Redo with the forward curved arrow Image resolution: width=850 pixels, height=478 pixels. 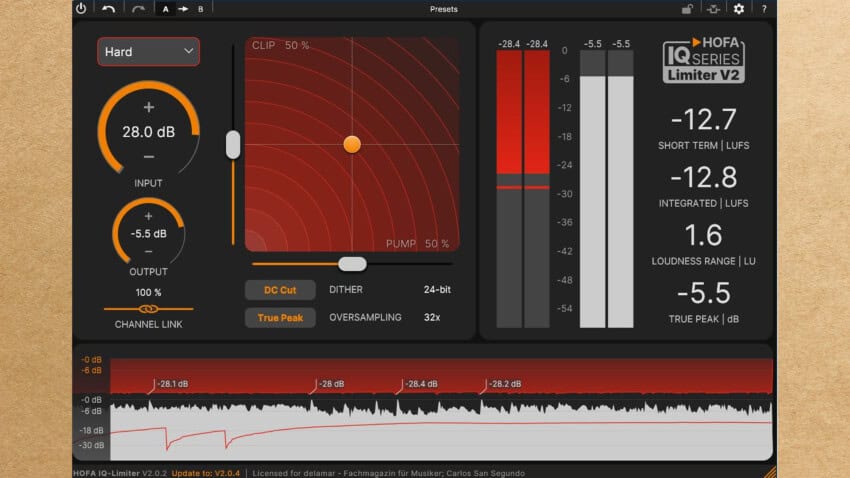click(x=138, y=9)
